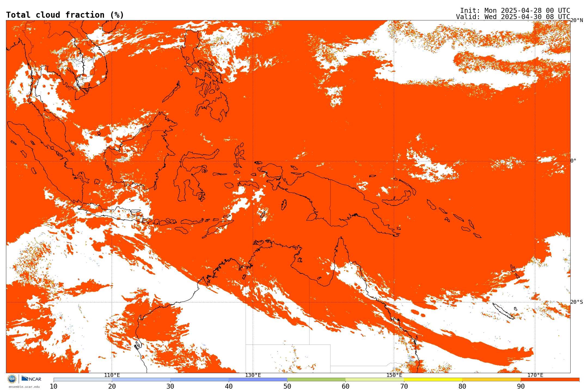Screen dimensions: 588x390
Task: Click the 80–90 orange-yellow colorbar segment
Action: pyautogui.click(x=491, y=379)
